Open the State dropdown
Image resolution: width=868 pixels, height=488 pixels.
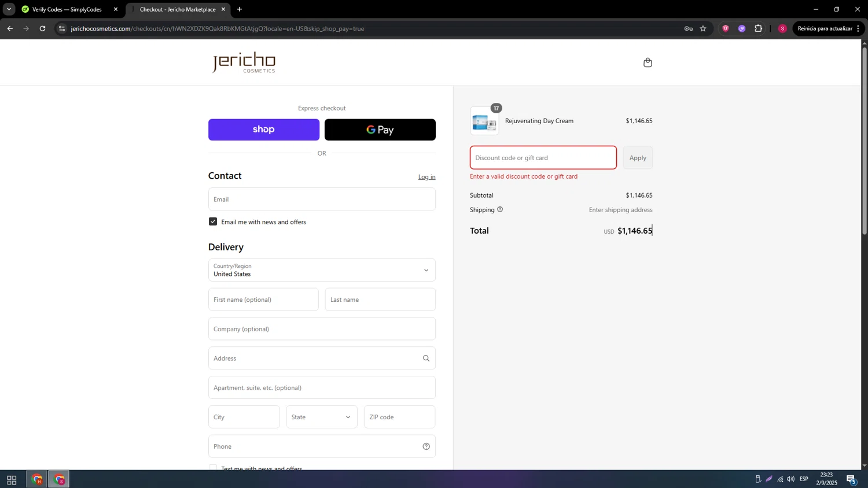pos(322,417)
